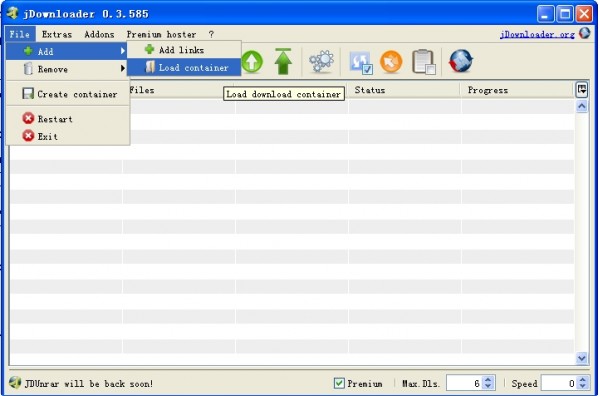Select Remove in the File menu
The image size is (600, 396).
coord(67,69)
